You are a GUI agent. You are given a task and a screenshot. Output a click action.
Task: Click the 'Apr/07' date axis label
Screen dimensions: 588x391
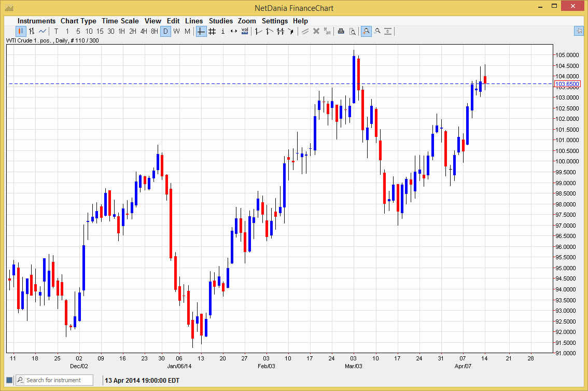(x=463, y=366)
